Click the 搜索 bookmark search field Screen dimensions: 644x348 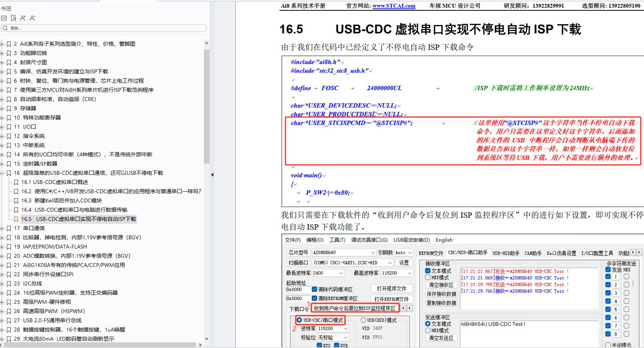[104, 28]
